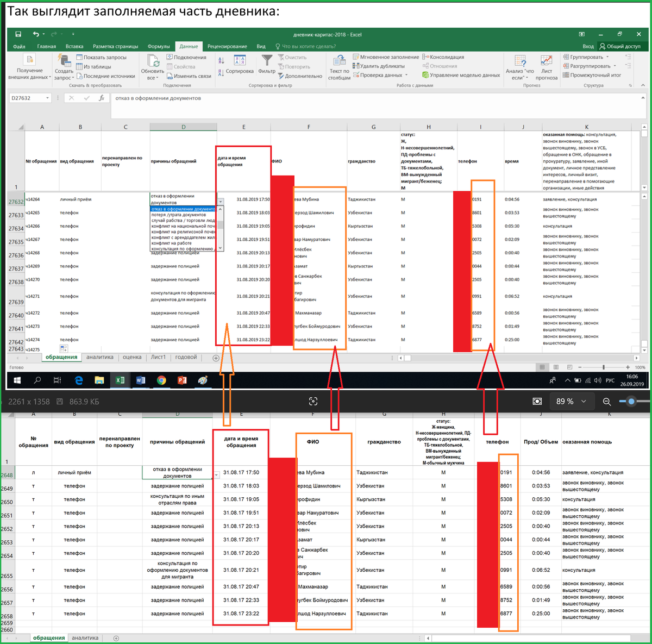Click Удалить дубликаты in the ribbon
This screenshot has height=644, width=652.
point(379,66)
